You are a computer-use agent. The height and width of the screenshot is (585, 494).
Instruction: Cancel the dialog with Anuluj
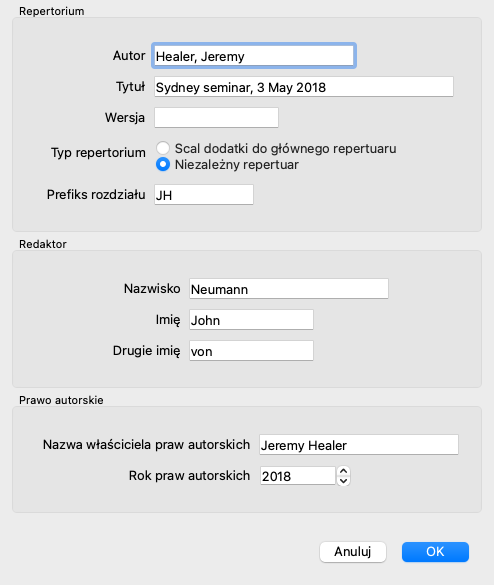353,551
